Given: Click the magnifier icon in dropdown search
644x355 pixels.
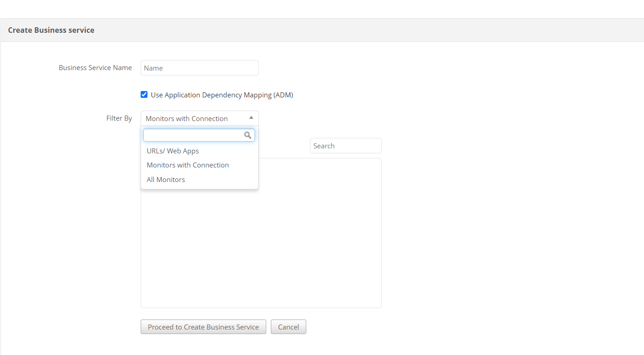Looking at the screenshot, I should pyautogui.click(x=248, y=135).
